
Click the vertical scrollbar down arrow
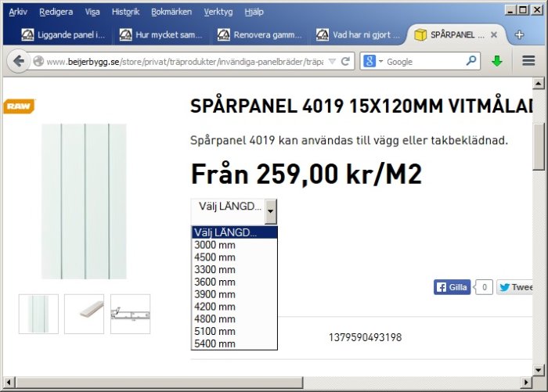[x=539, y=369]
